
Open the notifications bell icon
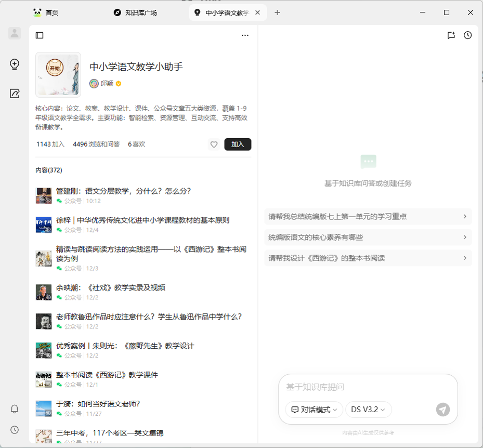pos(15,409)
